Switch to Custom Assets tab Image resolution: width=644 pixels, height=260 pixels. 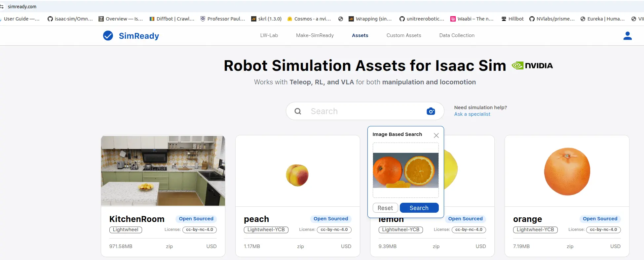pyautogui.click(x=403, y=35)
